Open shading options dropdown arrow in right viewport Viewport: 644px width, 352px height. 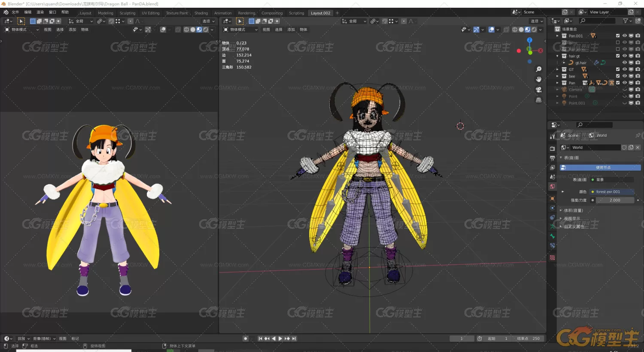click(541, 30)
